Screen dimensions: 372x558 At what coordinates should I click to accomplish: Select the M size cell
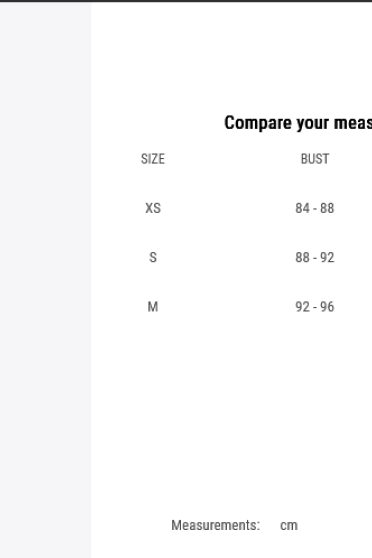[153, 306]
